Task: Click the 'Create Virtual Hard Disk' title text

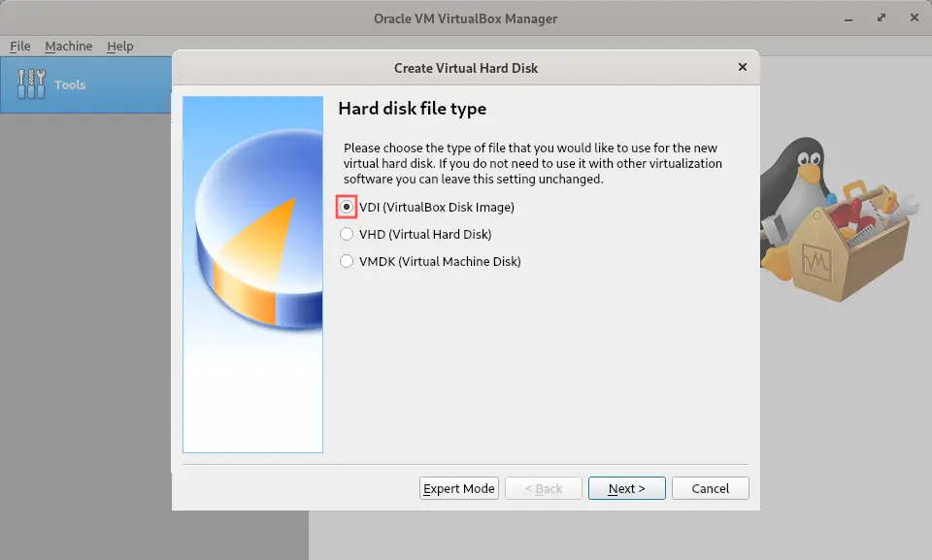Action: point(465,68)
